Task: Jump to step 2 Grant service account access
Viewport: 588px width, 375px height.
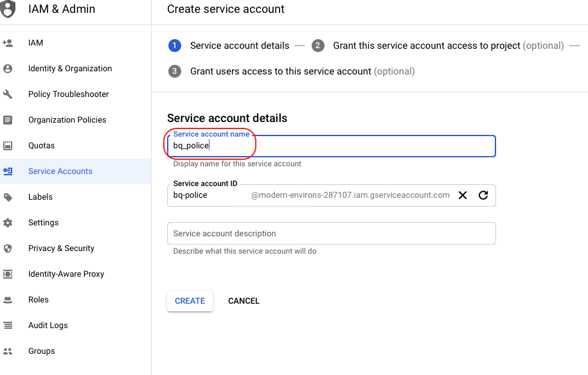Action: click(x=427, y=46)
